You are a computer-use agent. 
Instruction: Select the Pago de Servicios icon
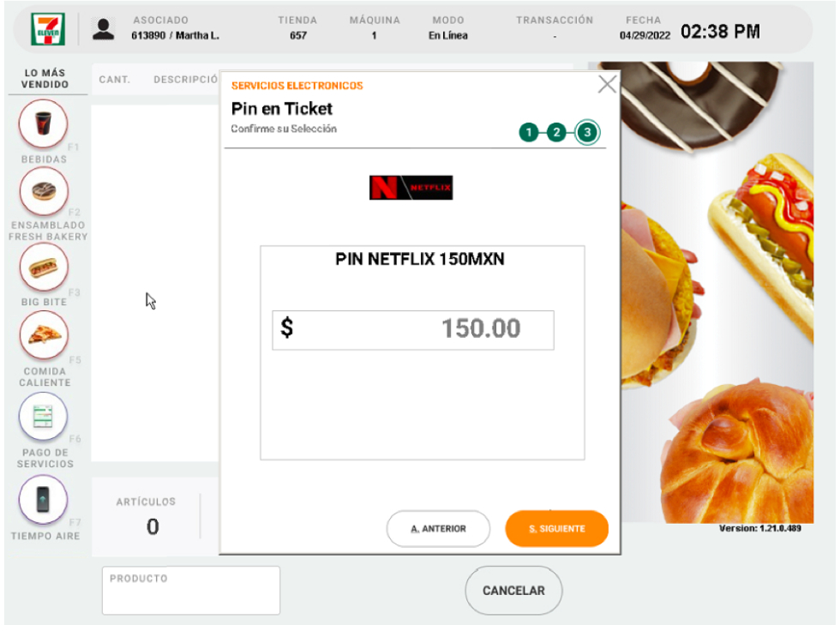click(x=44, y=416)
